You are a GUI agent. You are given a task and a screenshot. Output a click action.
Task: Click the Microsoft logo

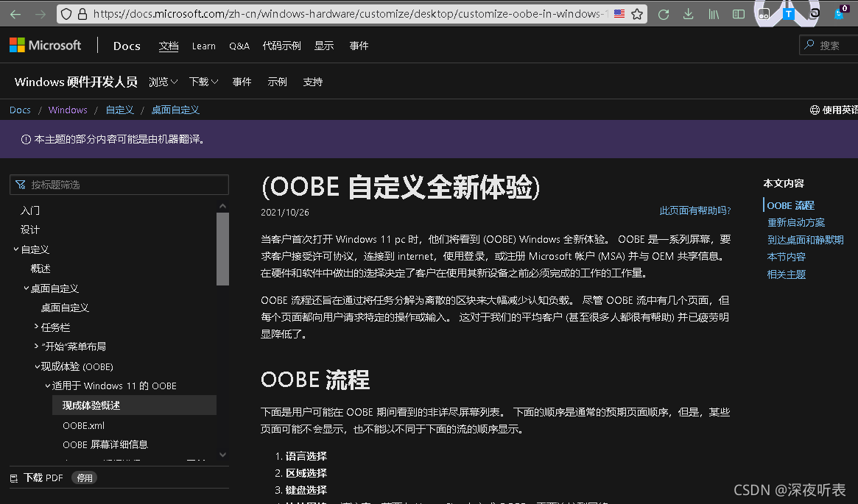coord(46,46)
